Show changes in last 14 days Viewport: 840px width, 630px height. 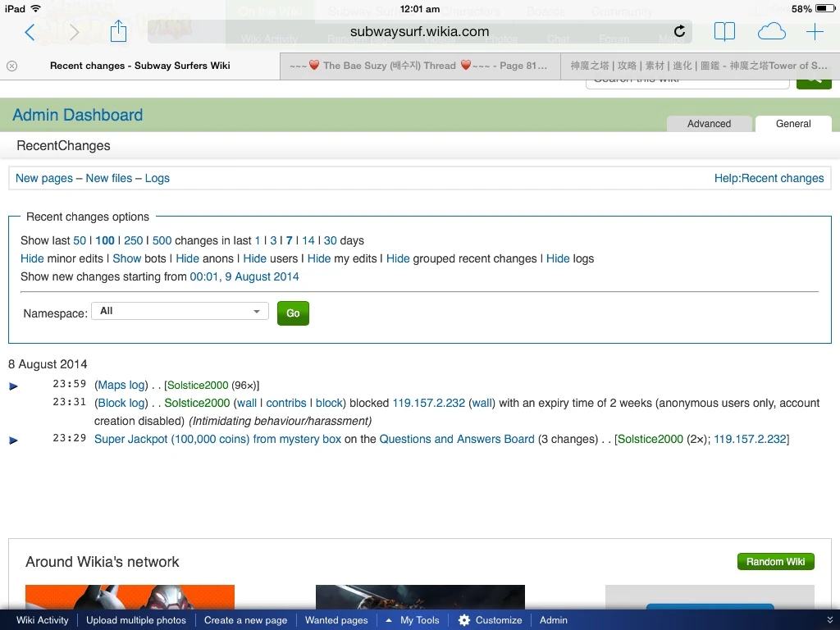[x=308, y=240]
